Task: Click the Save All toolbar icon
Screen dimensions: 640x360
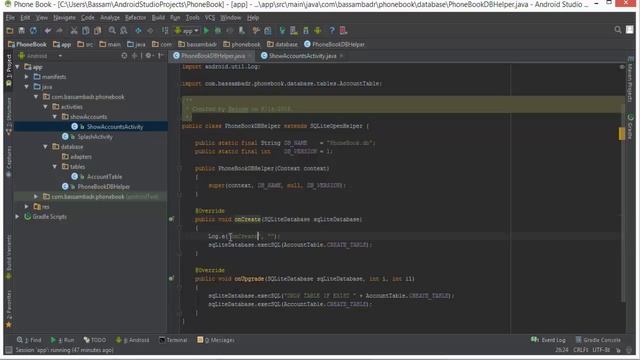Action: click(22, 31)
